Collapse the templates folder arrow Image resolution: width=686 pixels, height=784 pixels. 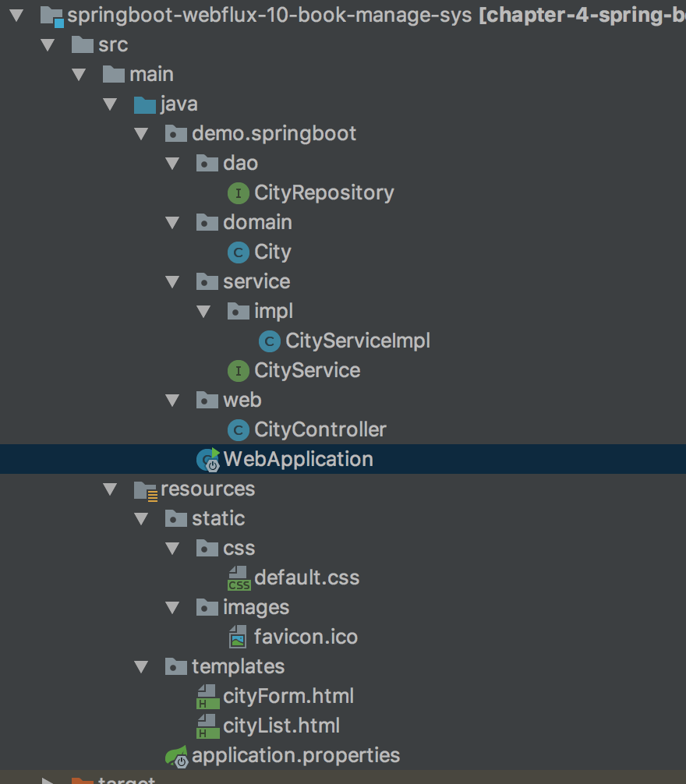pos(141,667)
